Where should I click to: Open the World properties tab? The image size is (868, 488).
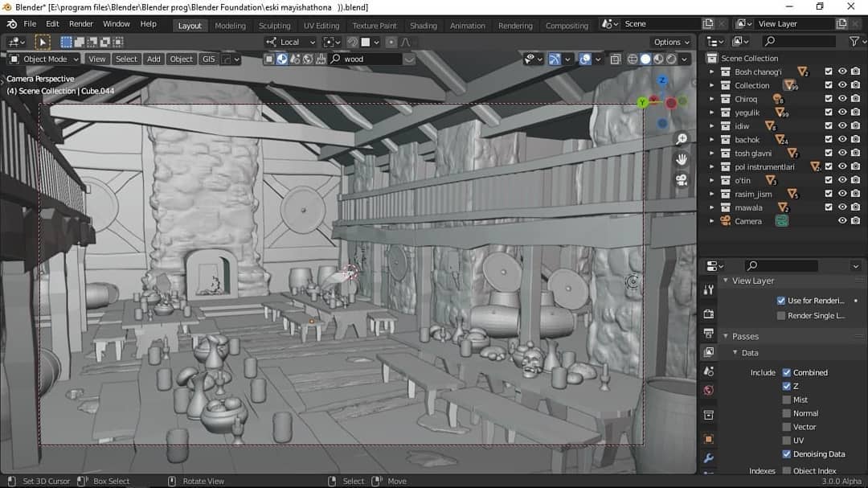[709, 391]
